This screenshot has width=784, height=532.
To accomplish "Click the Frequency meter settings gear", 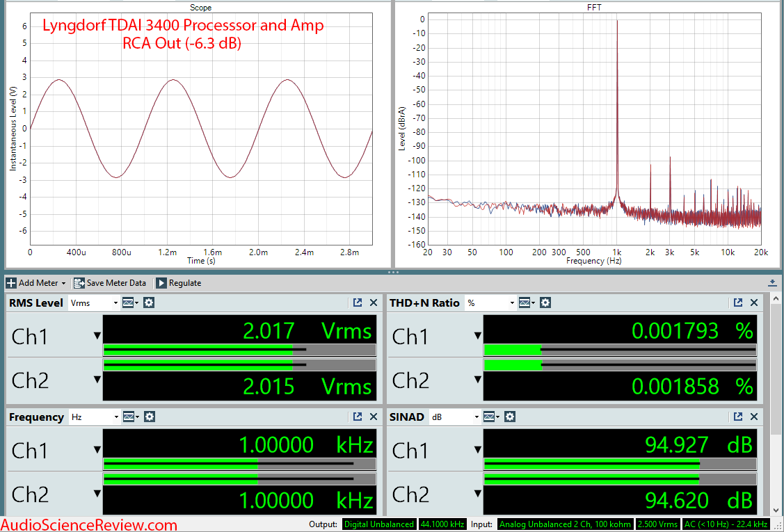I will 149,417.
